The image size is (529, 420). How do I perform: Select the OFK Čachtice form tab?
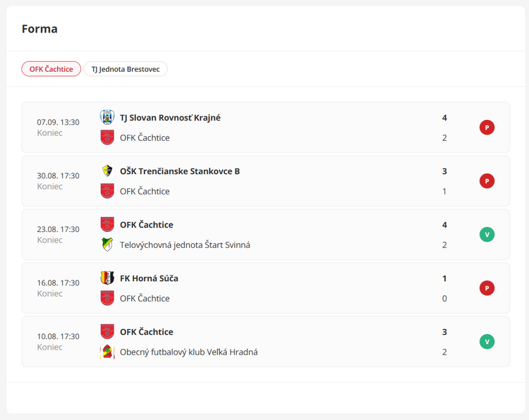point(51,69)
